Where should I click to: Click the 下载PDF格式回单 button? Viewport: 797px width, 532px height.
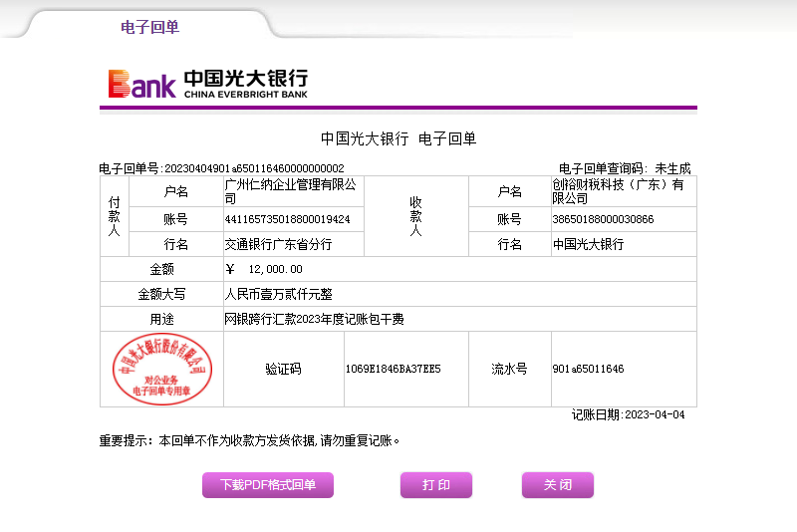[x=268, y=485]
